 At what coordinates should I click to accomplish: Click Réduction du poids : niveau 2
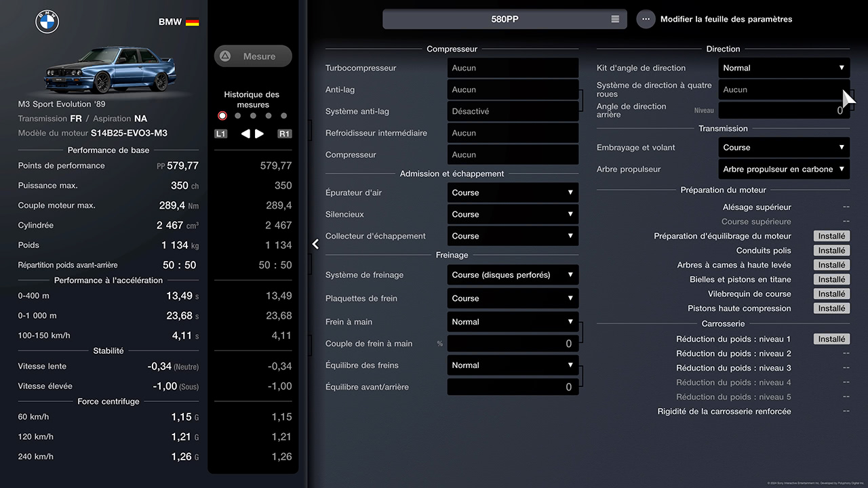tap(734, 354)
